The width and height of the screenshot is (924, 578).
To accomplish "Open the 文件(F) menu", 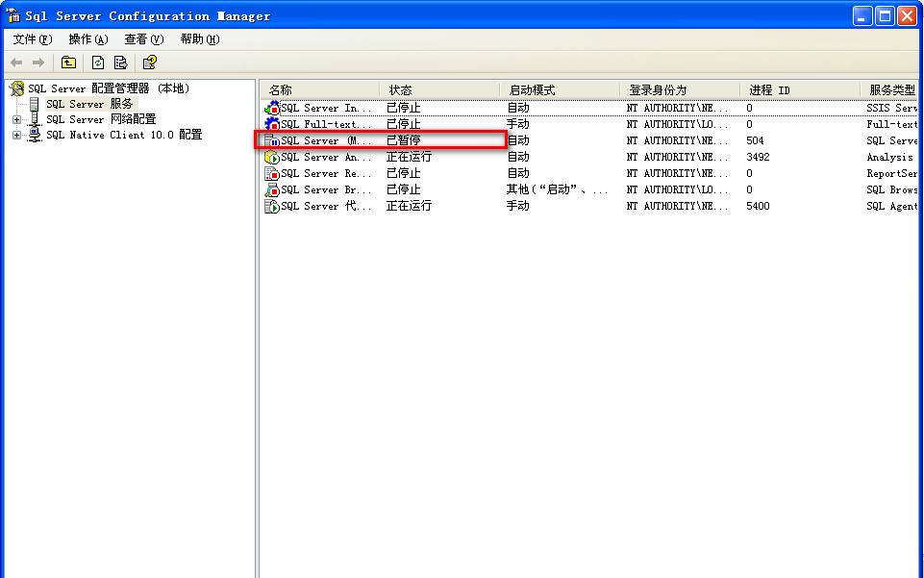I will click(33, 39).
